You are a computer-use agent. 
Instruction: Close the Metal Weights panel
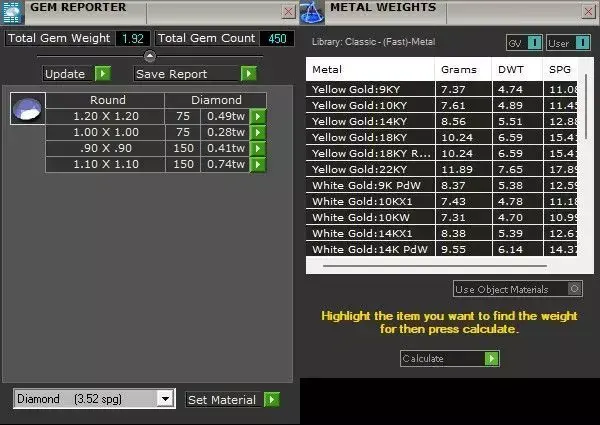point(588,12)
